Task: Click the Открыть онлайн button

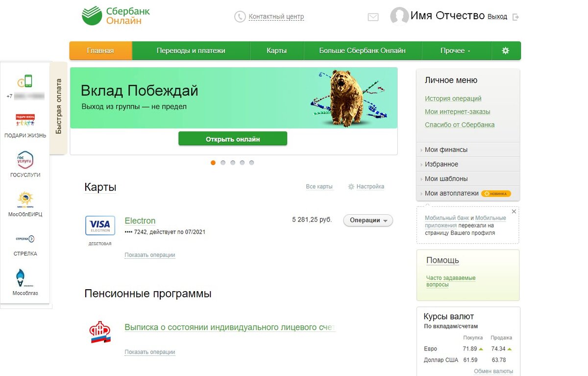Action: 233,139
